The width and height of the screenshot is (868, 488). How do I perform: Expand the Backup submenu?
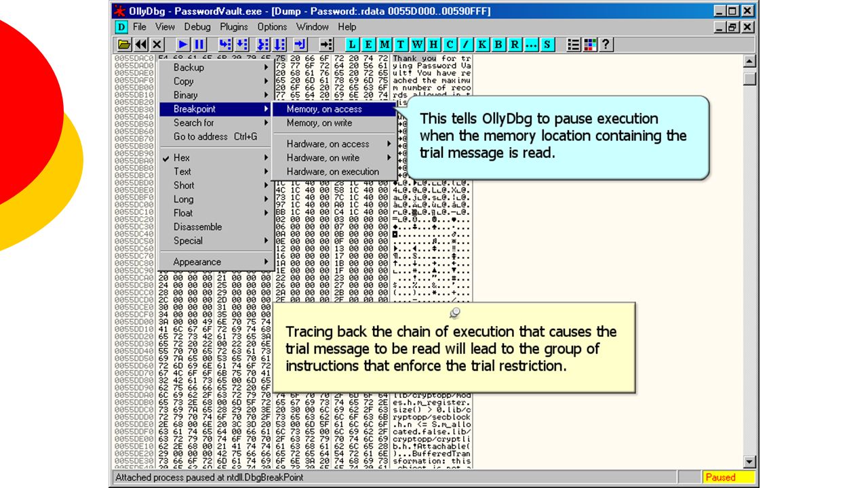216,67
